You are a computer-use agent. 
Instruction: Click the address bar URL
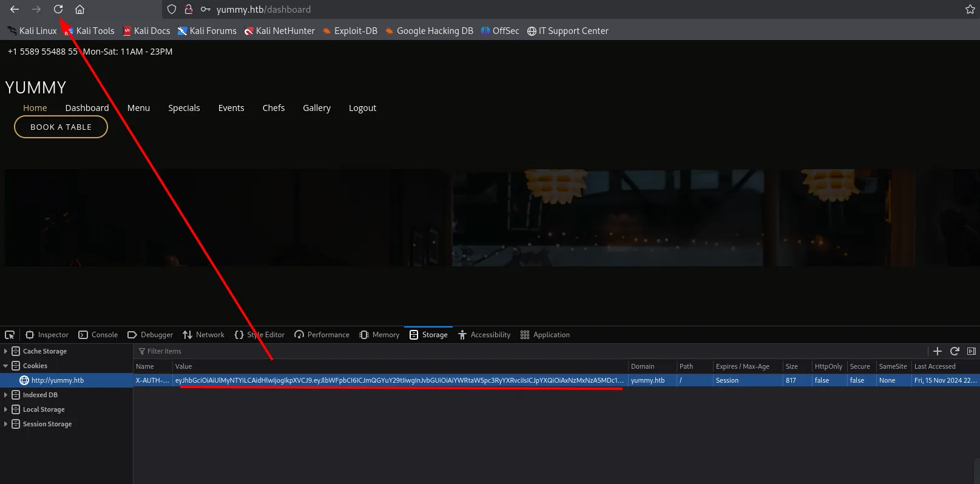click(263, 10)
